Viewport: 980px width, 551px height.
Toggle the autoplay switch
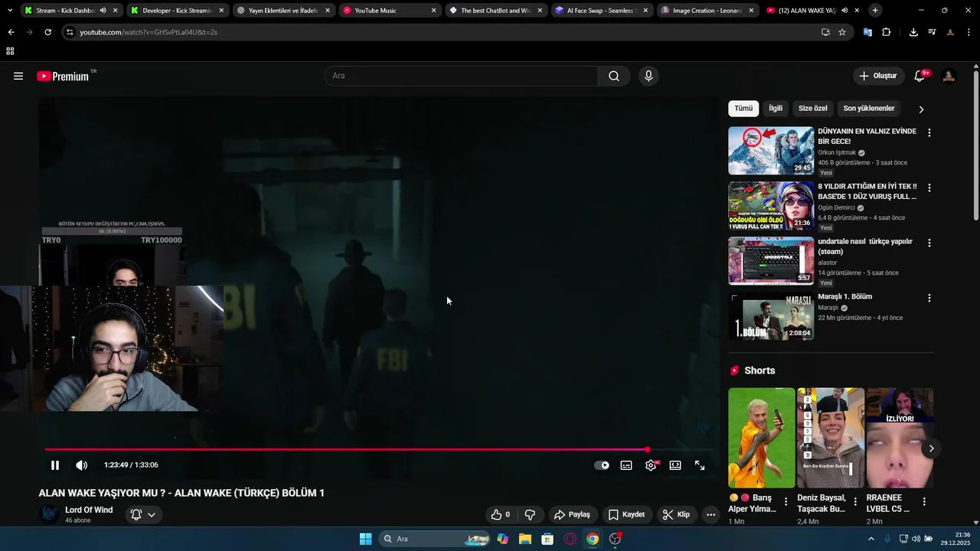click(602, 465)
